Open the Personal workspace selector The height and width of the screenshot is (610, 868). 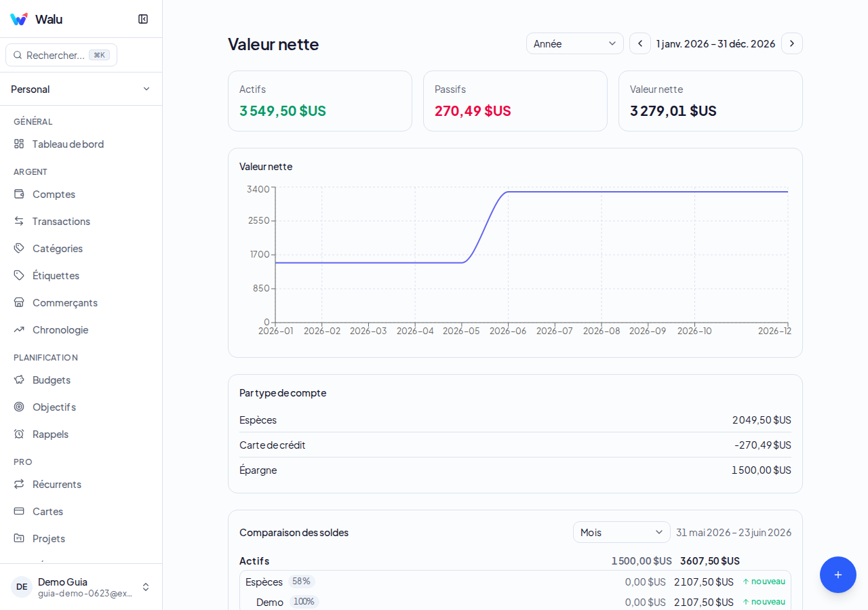[81, 89]
